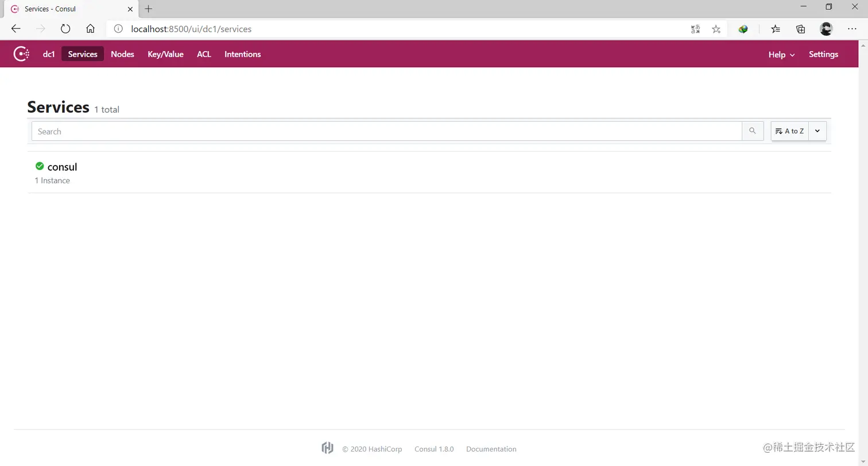The width and height of the screenshot is (868, 466).
Task: Click the Consul logo icon in navbar
Action: tap(21, 54)
